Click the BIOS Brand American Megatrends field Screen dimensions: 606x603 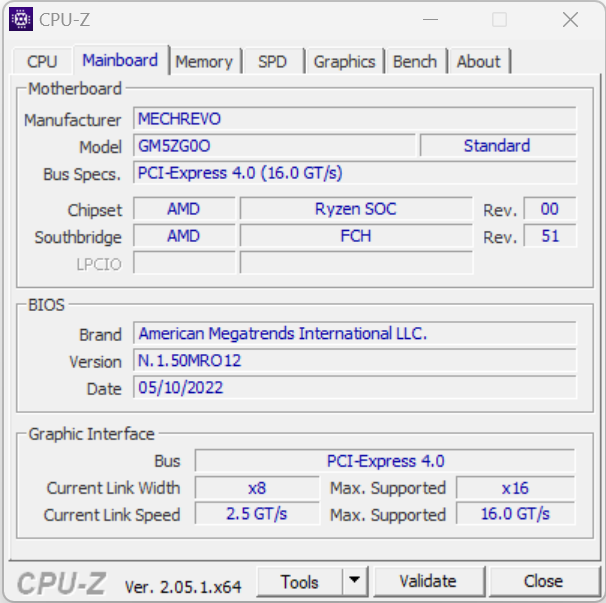(354, 333)
